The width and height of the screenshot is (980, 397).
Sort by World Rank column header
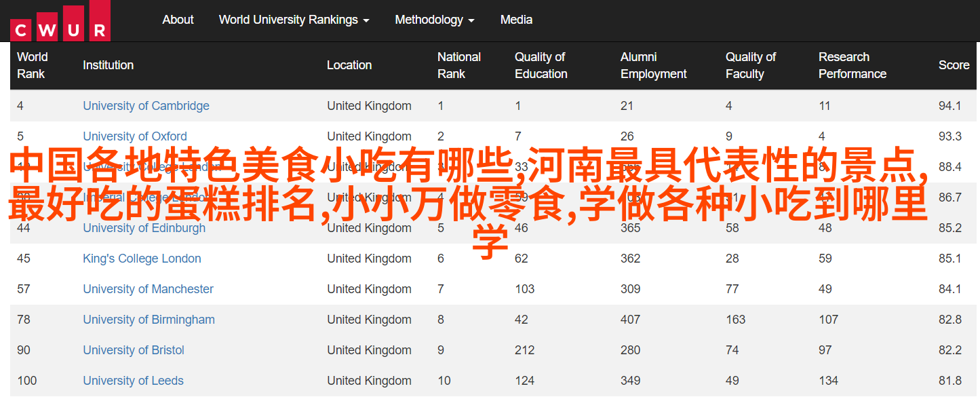(33, 65)
